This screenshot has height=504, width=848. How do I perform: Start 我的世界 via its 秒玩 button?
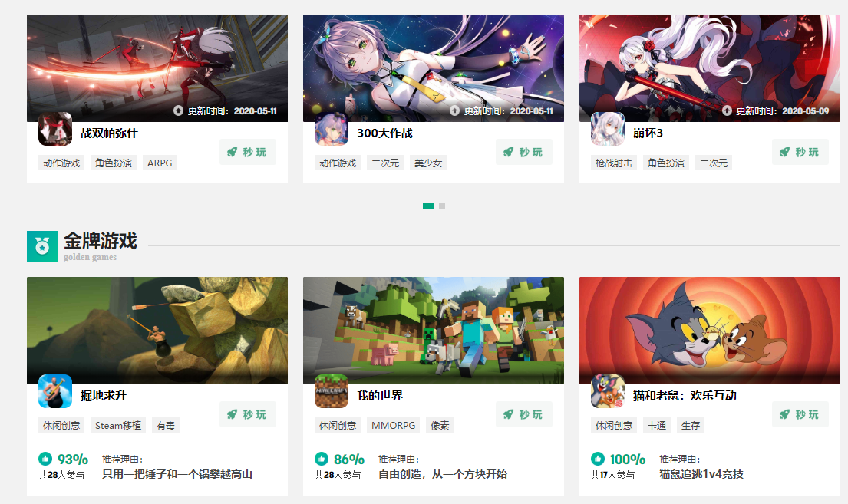click(x=524, y=415)
